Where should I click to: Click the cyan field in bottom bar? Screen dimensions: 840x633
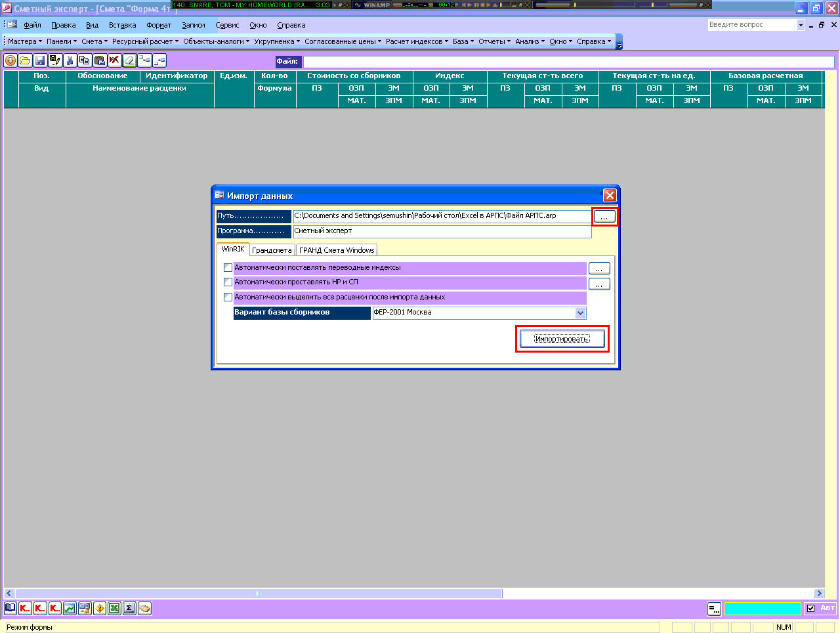[763, 609]
